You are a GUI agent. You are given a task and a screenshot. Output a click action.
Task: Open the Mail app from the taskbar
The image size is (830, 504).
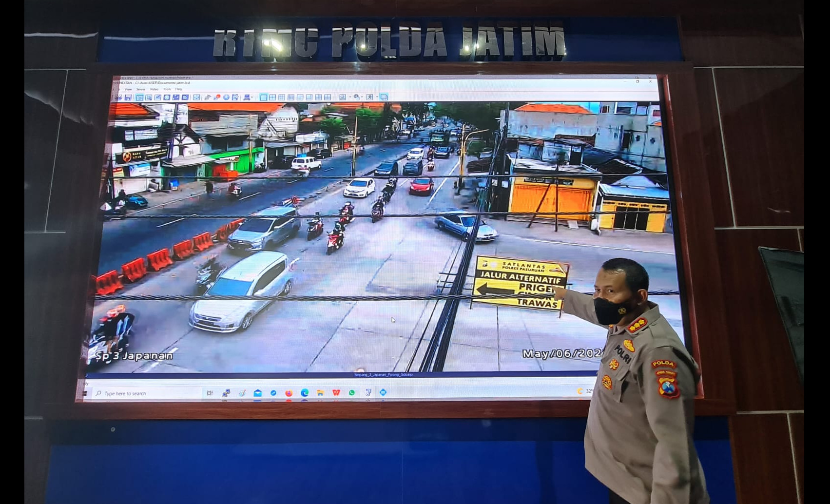click(257, 393)
